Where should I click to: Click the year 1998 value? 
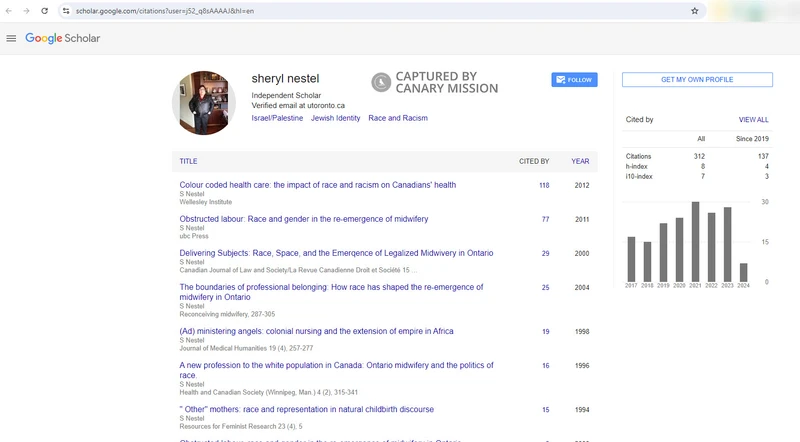coord(582,331)
